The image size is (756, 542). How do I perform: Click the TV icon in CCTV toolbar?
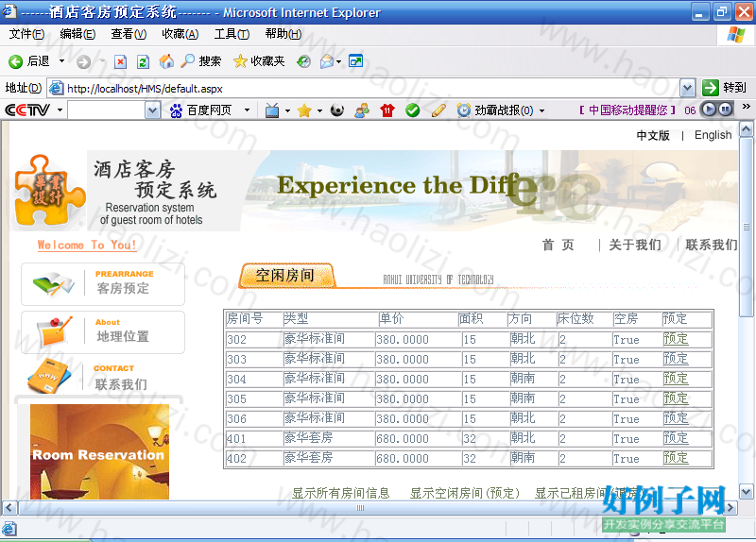tap(272, 110)
